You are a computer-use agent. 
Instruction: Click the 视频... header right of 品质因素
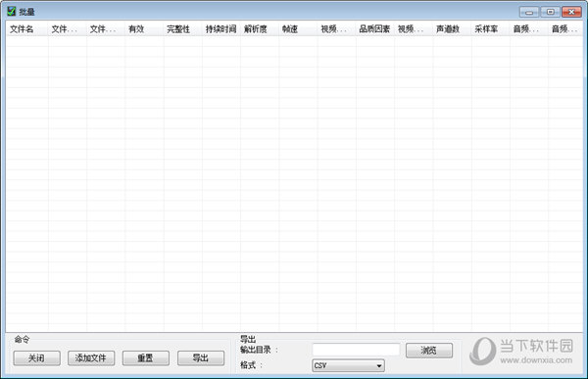click(x=414, y=28)
